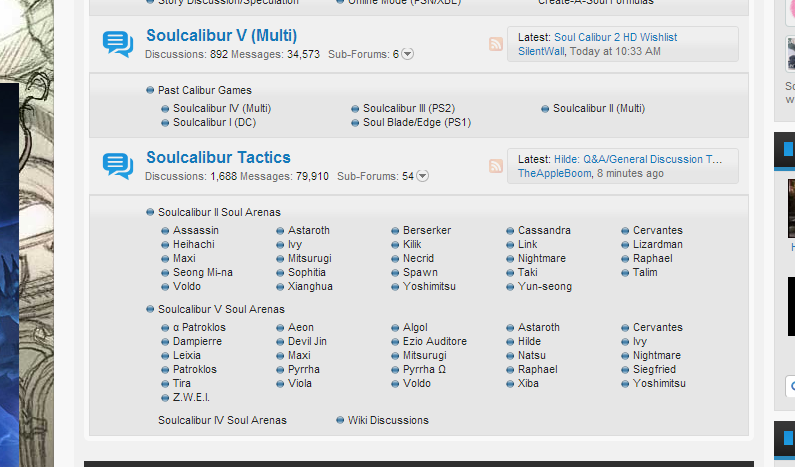Expand Soulcalibur Tactics sub-forums dropdown arrow

tap(422, 176)
